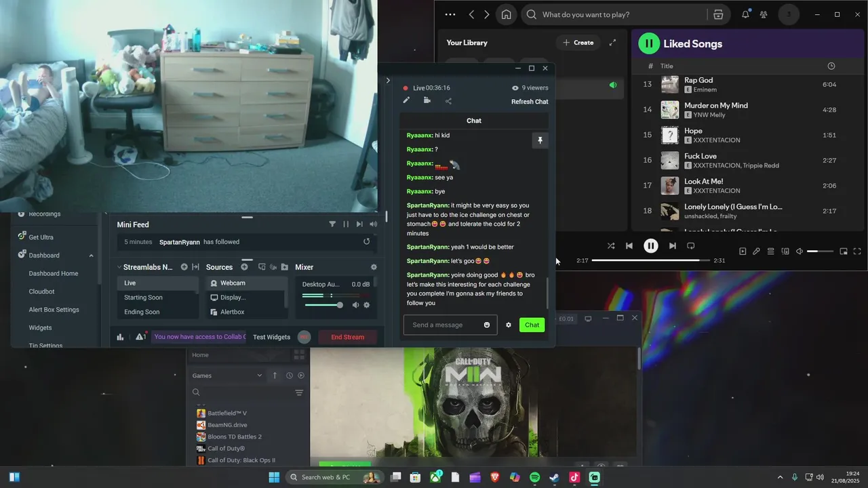Toggle the REC recording button
The width and height of the screenshot is (868, 488).
(304, 337)
